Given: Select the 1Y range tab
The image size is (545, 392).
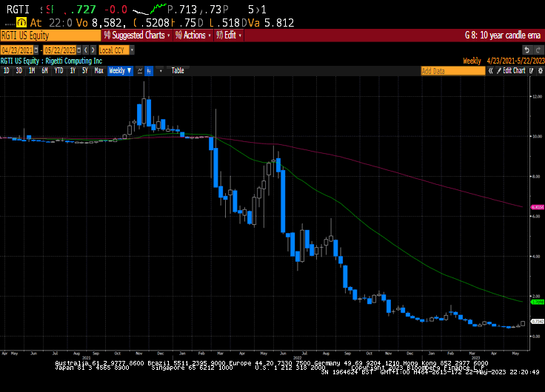Looking at the screenshot, I should 73,71.
